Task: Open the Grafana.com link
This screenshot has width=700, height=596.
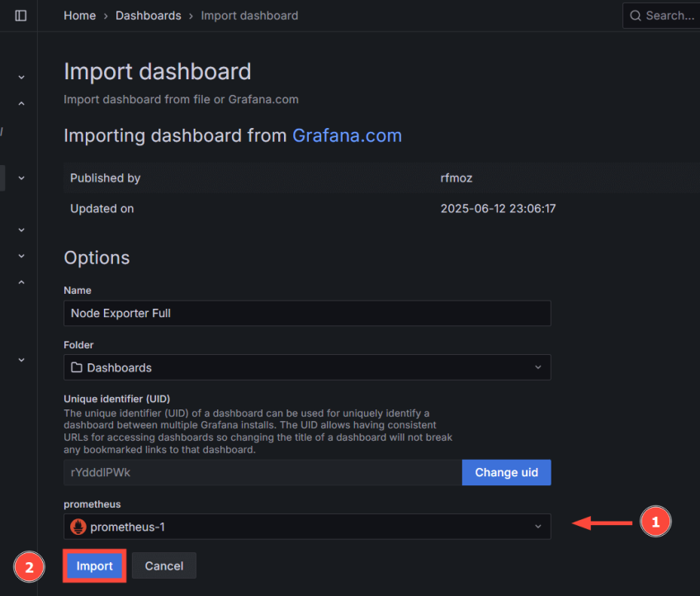Action: [347, 135]
